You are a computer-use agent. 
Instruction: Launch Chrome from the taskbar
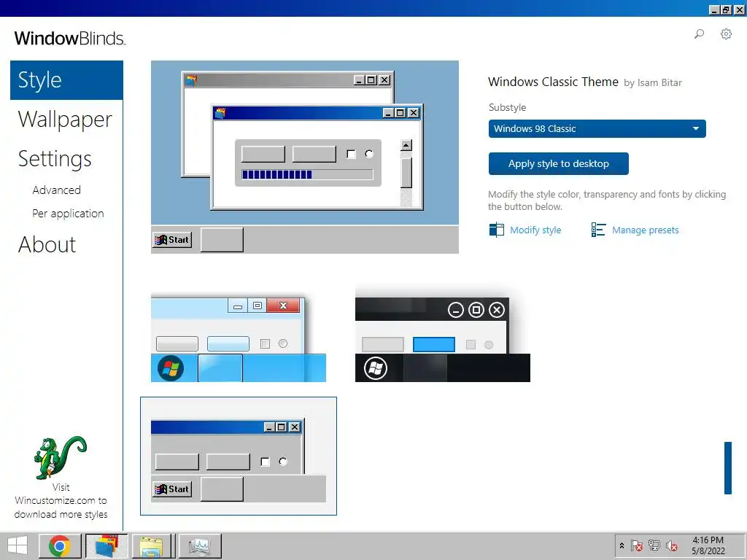[x=60, y=545]
